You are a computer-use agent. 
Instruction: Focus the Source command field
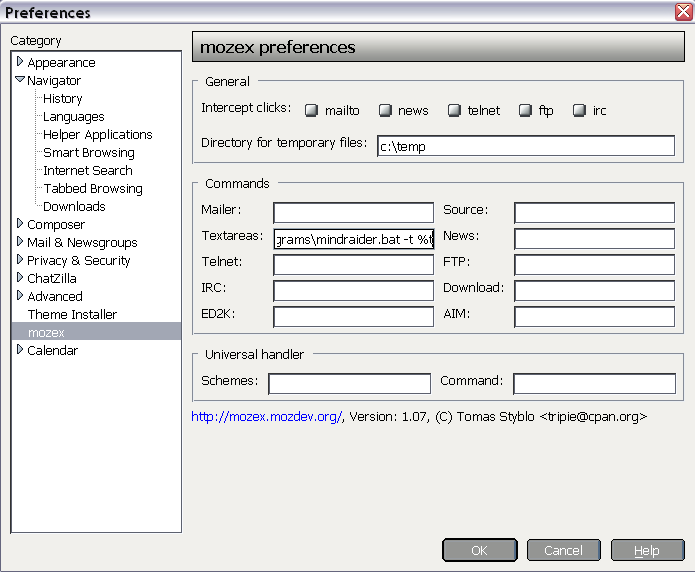[594, 213]
